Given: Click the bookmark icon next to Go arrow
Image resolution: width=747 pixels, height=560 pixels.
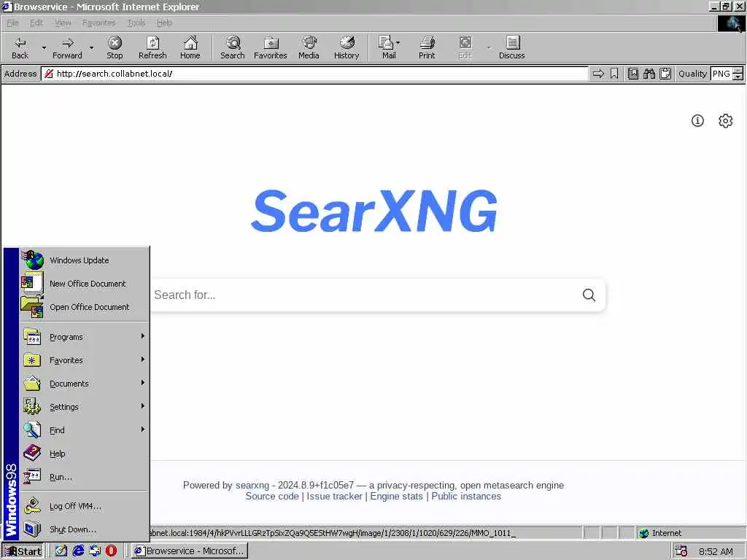Looking at the screenshot, I should (614, 74).
